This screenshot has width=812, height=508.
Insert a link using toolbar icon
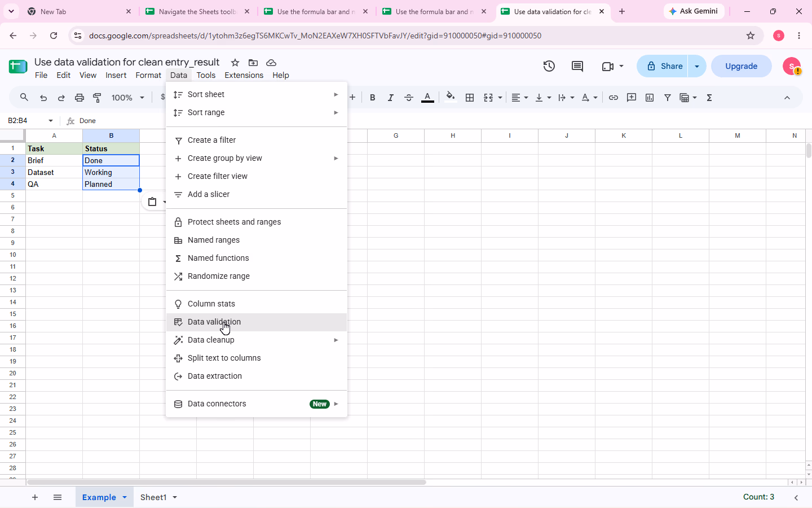(x=614, y=98)
